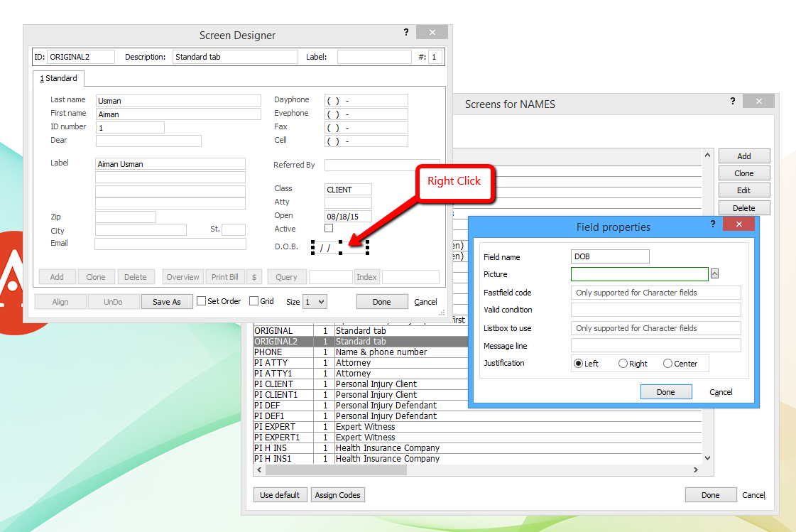The image size is (796, 532).
Task: Enable the Set Order checkbox
Action: pyautogui.click(x=202, y=300)
